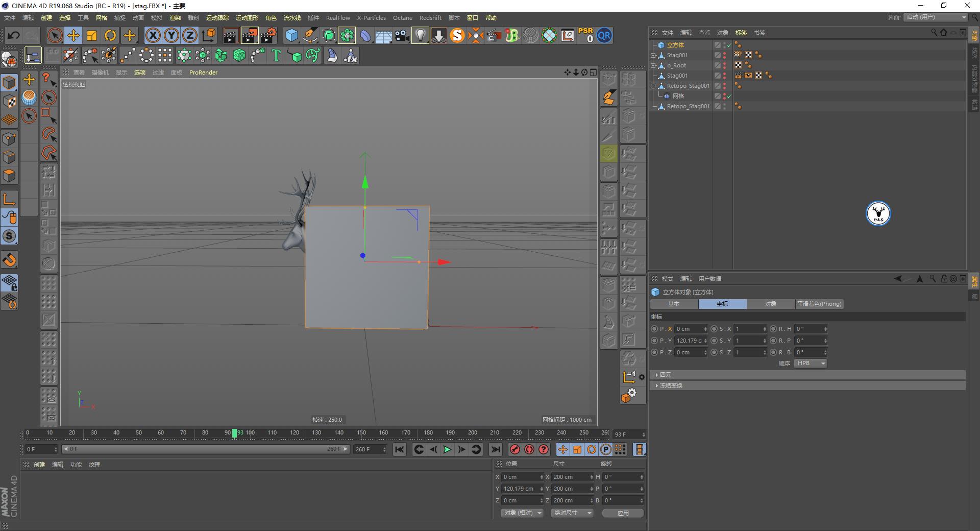Switch to the 对象 tab in attributes
Image resolution: width=980 pixels, height=531 pixels.
[771, 304]
